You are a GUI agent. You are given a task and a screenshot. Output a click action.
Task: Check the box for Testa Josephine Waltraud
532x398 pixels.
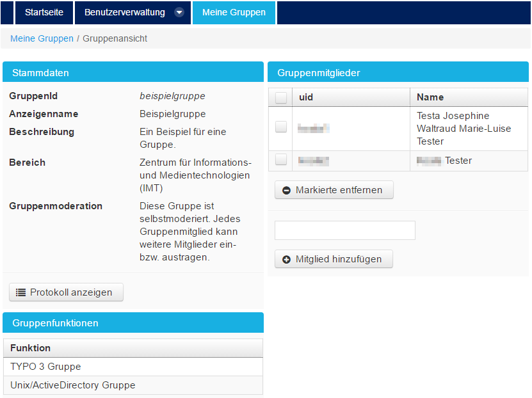pos(280,127)
